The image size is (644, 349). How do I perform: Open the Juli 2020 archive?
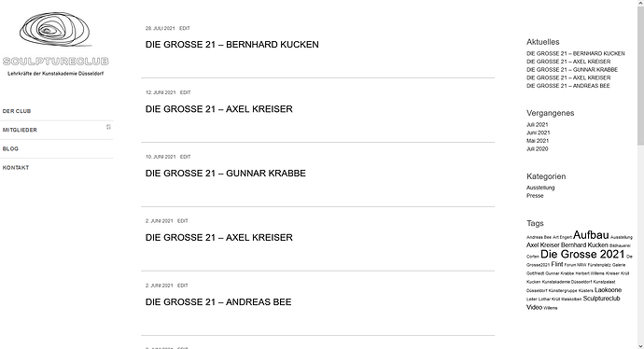click(x=538, y=149)
